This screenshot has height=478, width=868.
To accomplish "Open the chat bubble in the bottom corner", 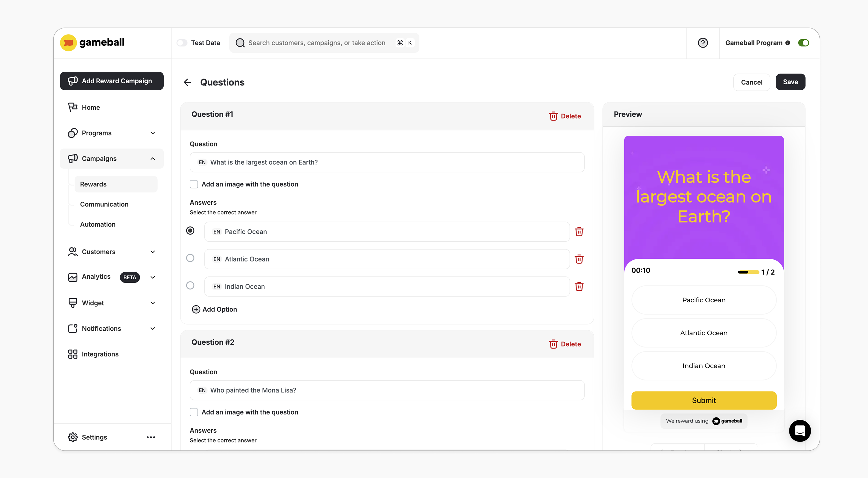I will pyautogui.click(x=800, y=431).
